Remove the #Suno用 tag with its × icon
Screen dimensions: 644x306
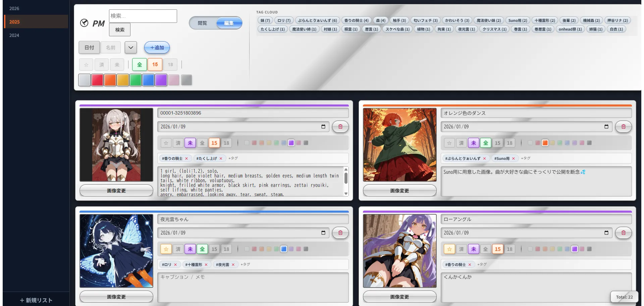(x=514, y=158)
